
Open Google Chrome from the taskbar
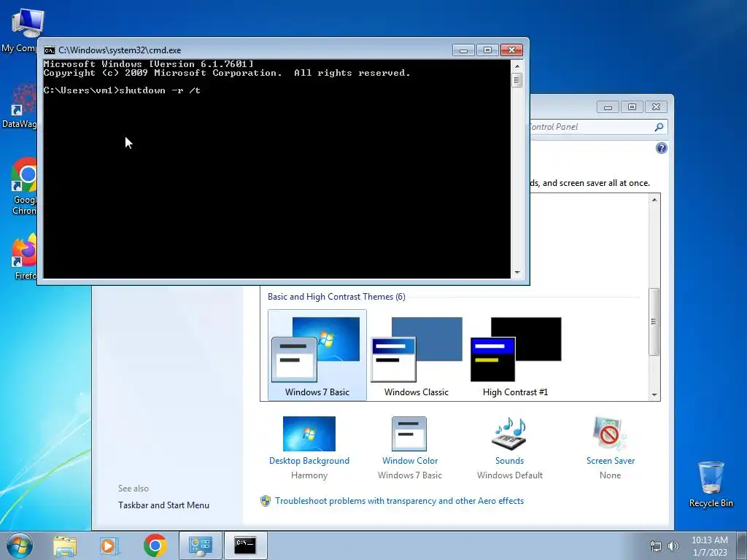(155, 545)
